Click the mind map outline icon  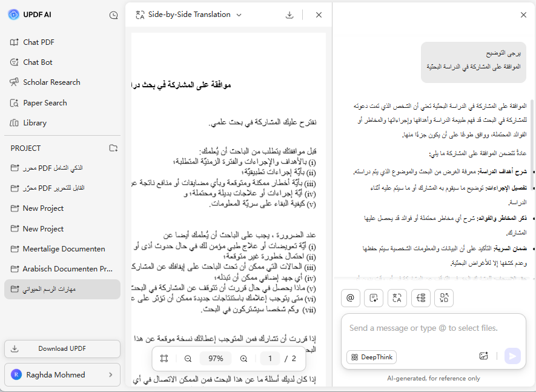coord(421,298)
